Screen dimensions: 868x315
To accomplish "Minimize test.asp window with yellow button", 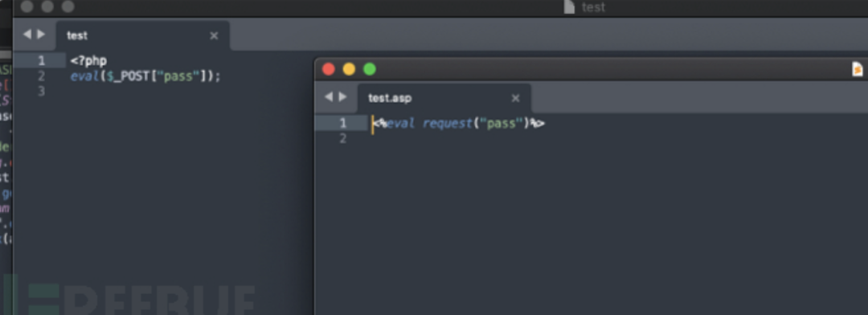I will pos(350,69).
